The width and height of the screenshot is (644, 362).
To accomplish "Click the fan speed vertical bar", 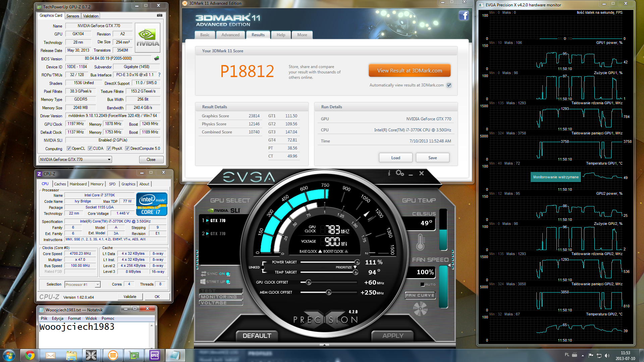I will [443, 287].
